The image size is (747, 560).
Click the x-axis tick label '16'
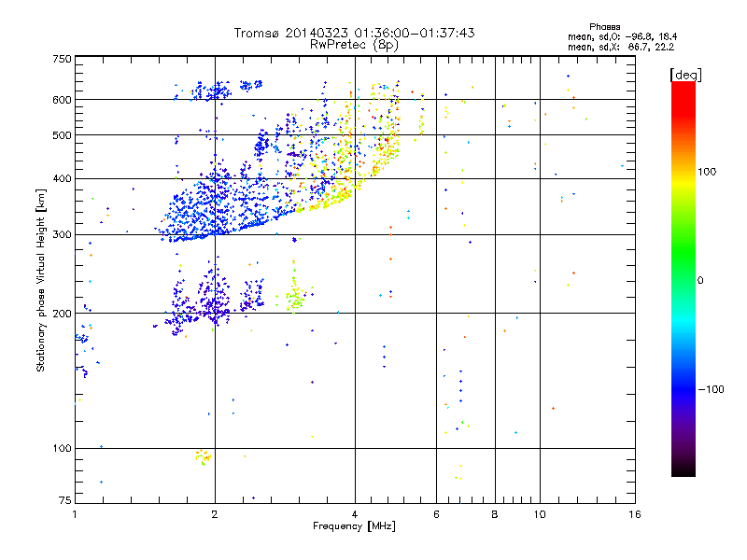pyautogui.click(x=635, y=514)
